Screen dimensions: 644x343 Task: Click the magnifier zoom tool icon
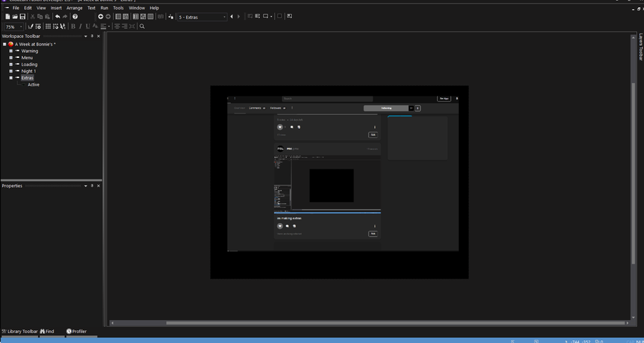(x=142, y=26)
